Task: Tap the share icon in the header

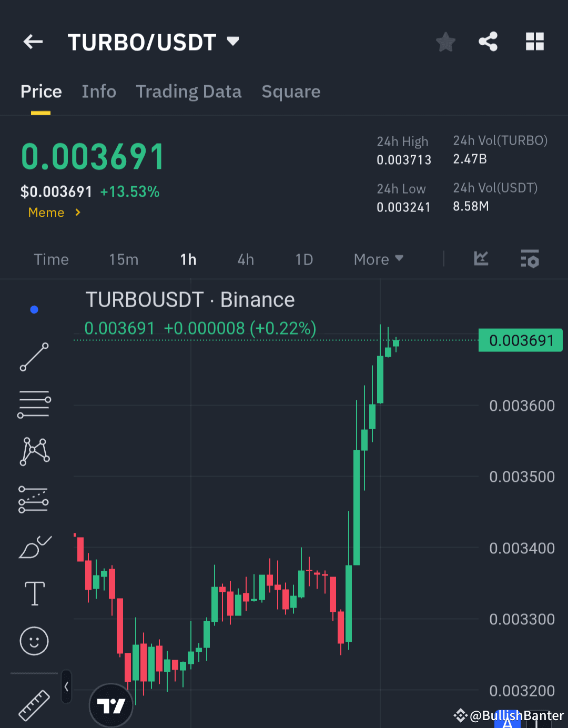Action: 488,42
